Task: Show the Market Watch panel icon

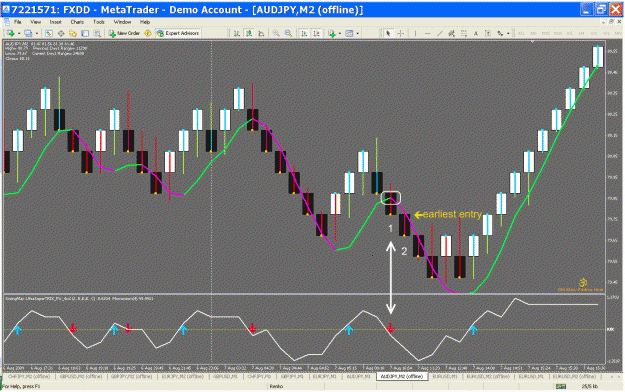Action: click(x=49, y=33)
